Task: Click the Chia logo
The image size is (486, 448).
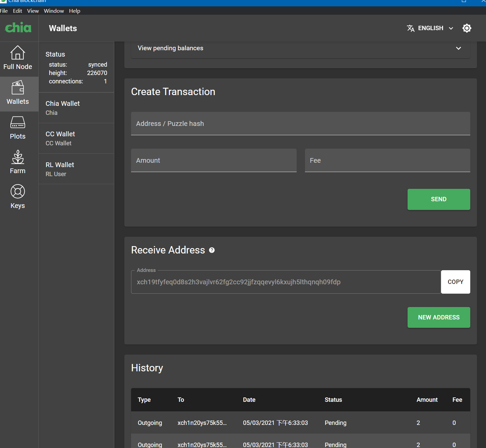Action: 18,28
